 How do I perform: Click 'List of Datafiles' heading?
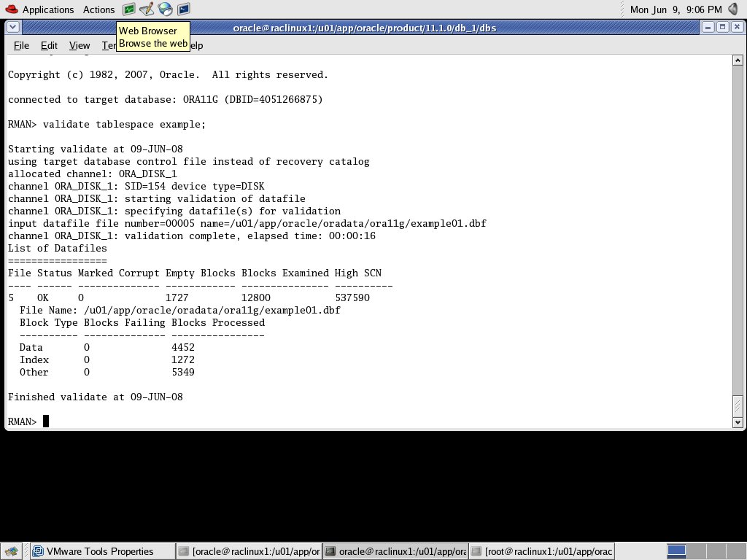pos(57,248)
